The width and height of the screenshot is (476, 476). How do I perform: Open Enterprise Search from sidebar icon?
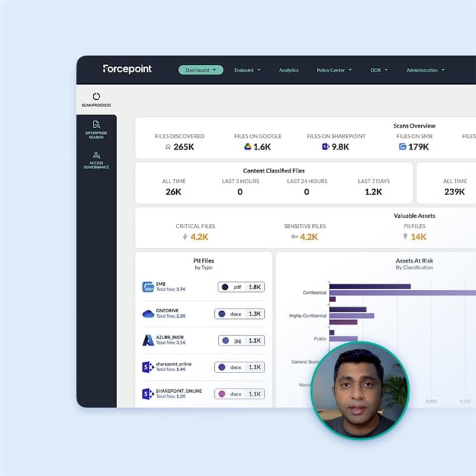[96, 124]
